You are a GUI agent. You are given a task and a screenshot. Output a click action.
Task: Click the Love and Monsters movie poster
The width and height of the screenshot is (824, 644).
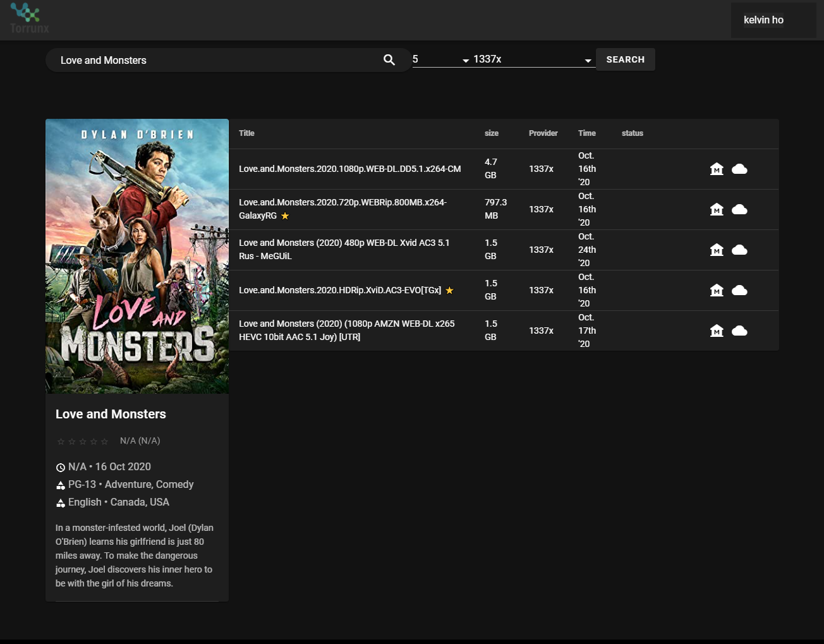pos(137,256)
